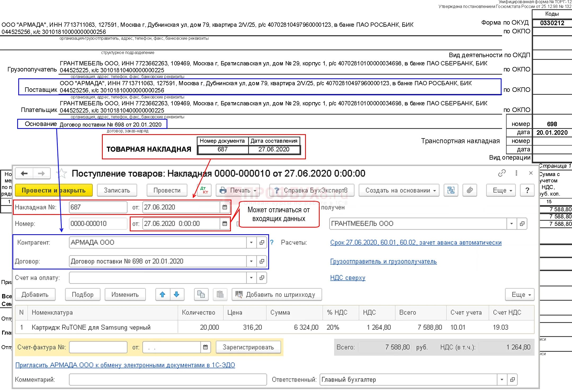Open Ответственный card icon
The height and width of the screenshot is (392, 572).
click(512, 380)
